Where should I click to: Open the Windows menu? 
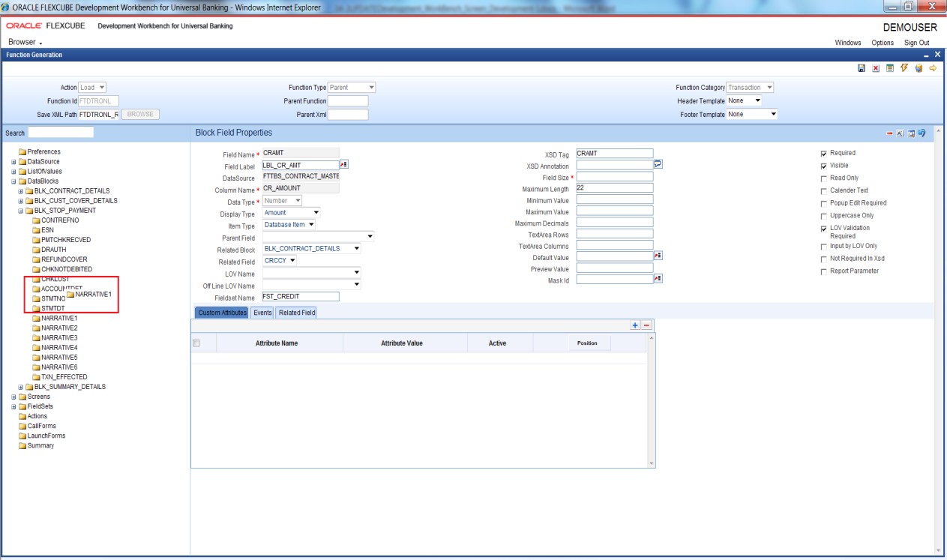848,43
